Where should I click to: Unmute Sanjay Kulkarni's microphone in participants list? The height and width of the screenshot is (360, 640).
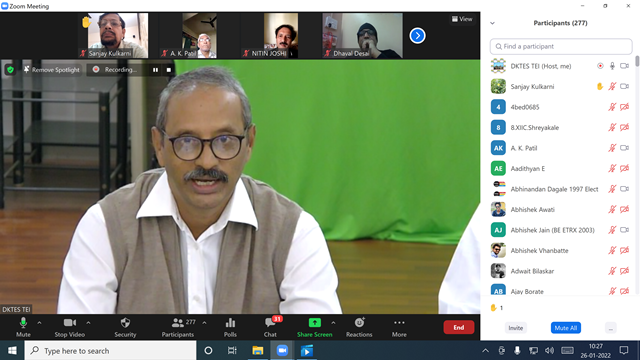tap(612, 87)
